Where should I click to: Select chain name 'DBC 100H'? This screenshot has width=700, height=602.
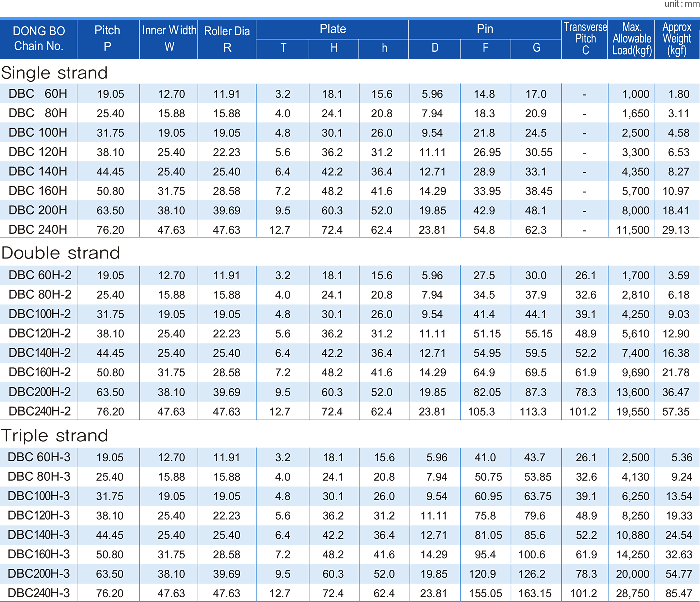(38, 133)
